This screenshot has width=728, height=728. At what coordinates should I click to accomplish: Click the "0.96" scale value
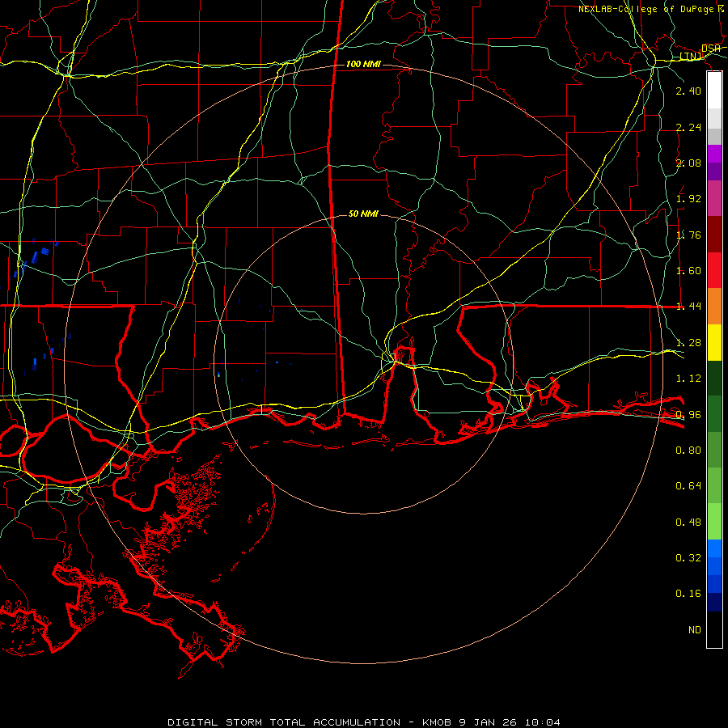688,415
